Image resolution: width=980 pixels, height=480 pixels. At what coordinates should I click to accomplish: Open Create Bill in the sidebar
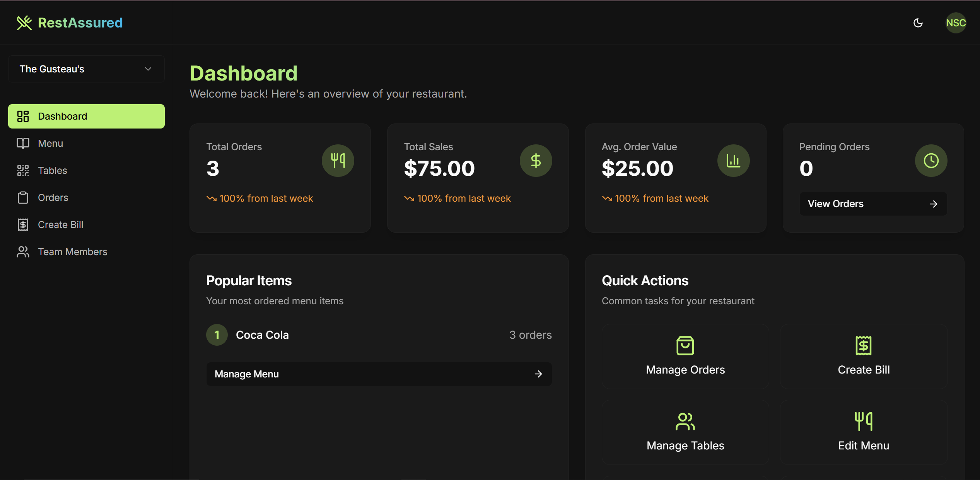point(86,225)
